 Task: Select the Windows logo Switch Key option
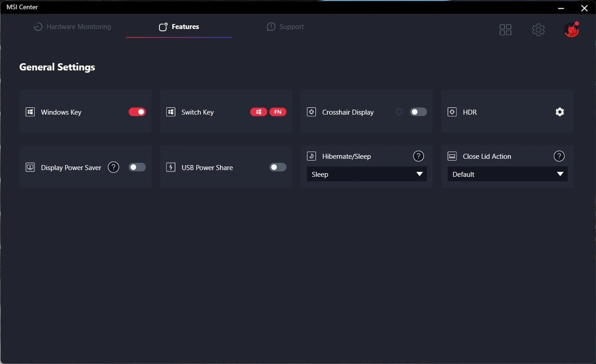coord(259,112)
